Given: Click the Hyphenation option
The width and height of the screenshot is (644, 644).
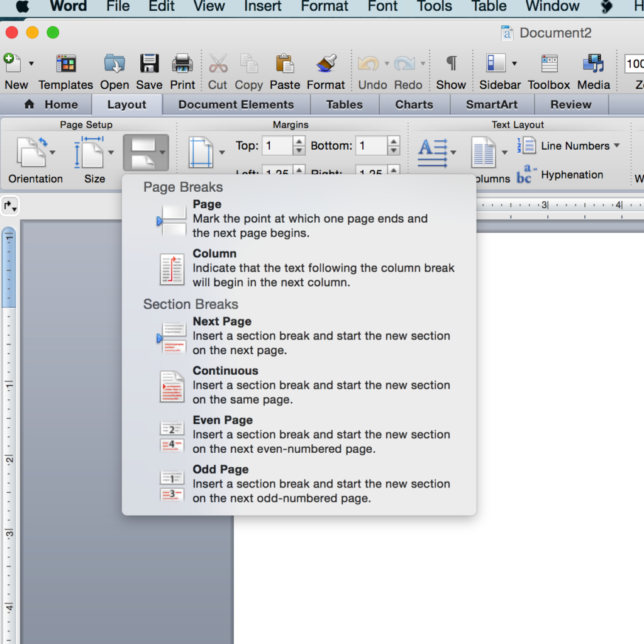Looking at the screenshot, I should click(571, 175).
